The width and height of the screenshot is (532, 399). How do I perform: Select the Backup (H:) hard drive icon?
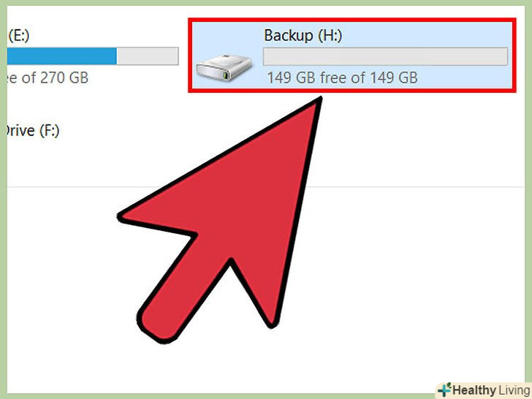(x=224, y=67)
